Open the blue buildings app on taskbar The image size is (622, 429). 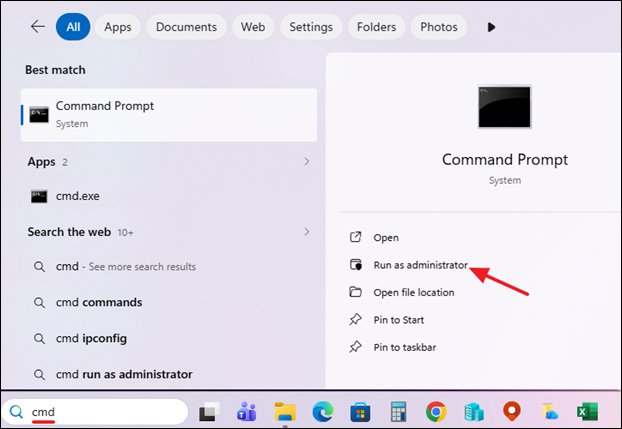click(474, 412)
